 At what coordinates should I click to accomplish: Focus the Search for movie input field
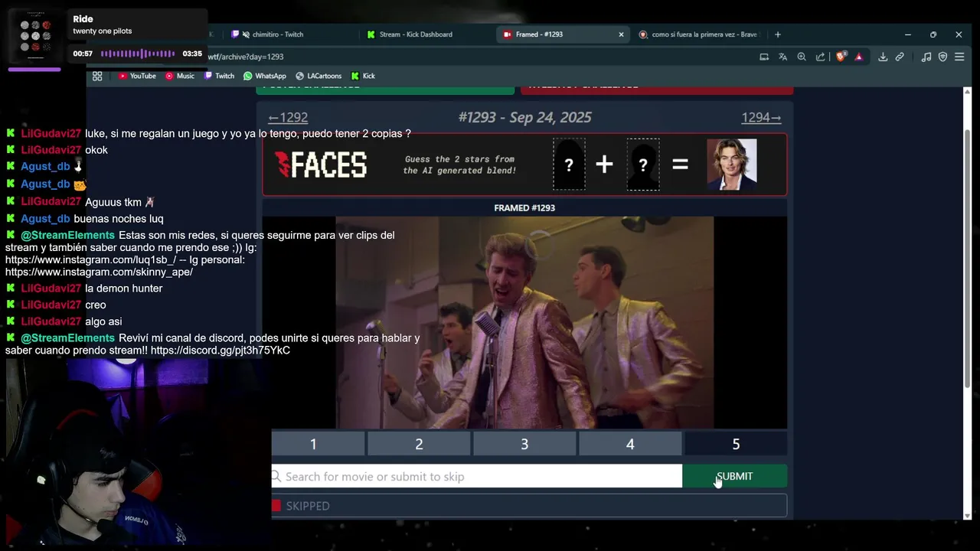[x=476, y=476]
